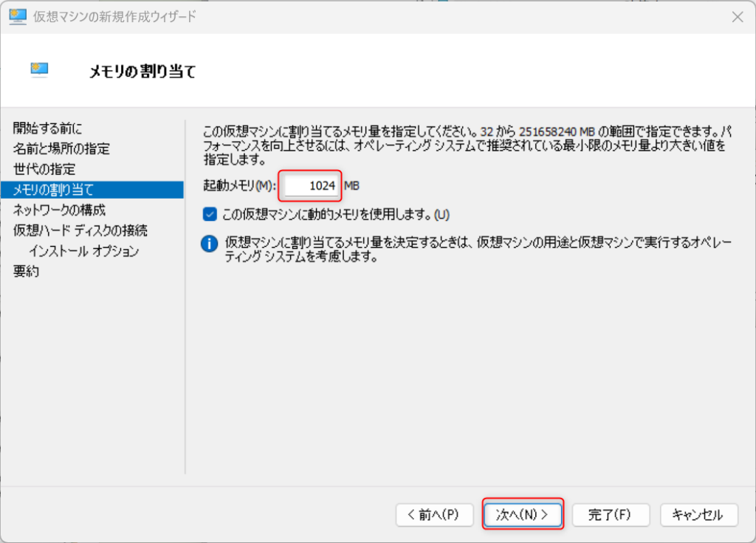Select the インストール オプション sub-step

[83, 251]
